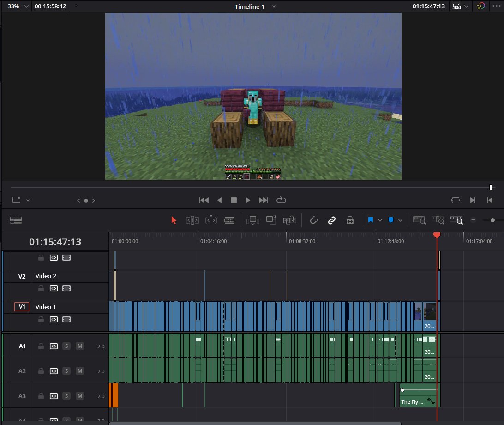This screenshot has width=504, height=425.
Task: Go to last frame button
Action: [263, 200]
